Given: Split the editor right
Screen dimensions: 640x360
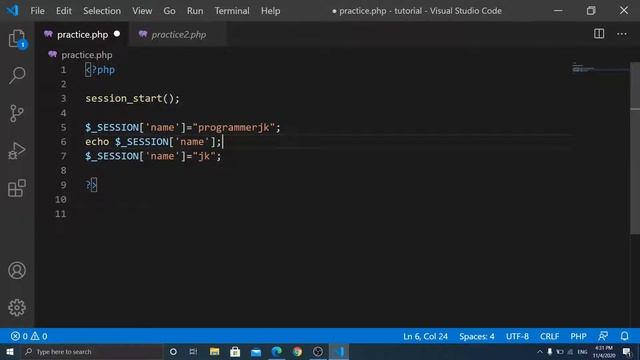Looking at the screenshot, I should [x=599, y=34].
